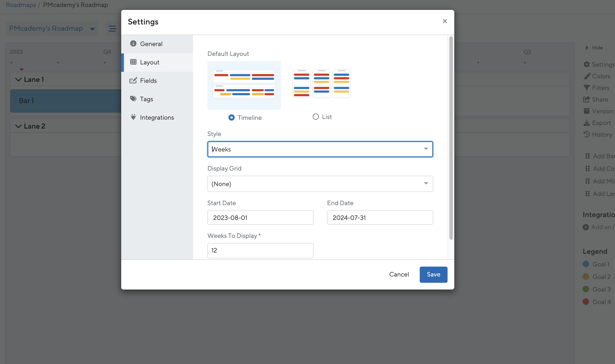
Task: Click the History clock icon
Action: point(586,134)
